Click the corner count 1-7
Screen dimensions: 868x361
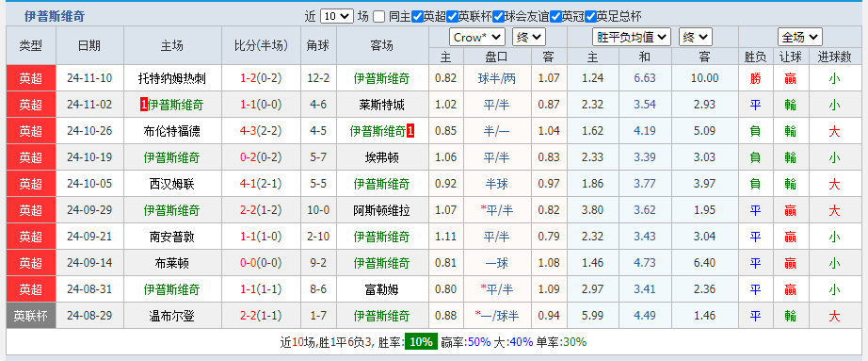(318, 316)
